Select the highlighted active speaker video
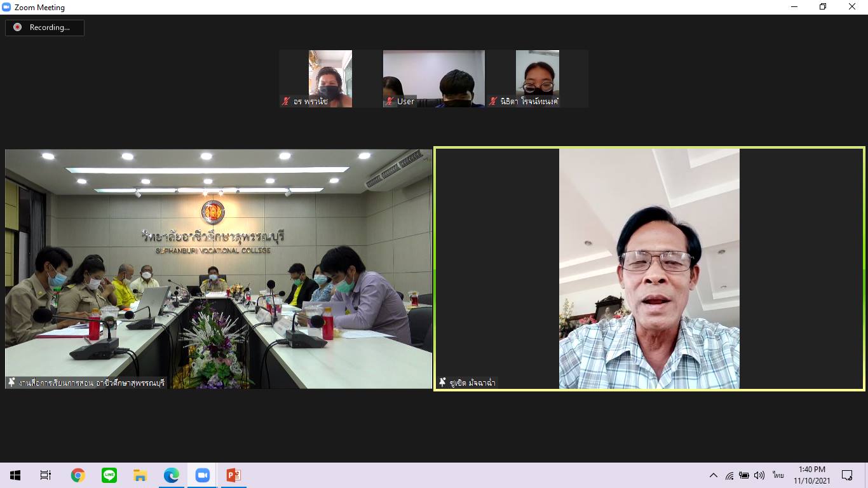 click(649, 269)
